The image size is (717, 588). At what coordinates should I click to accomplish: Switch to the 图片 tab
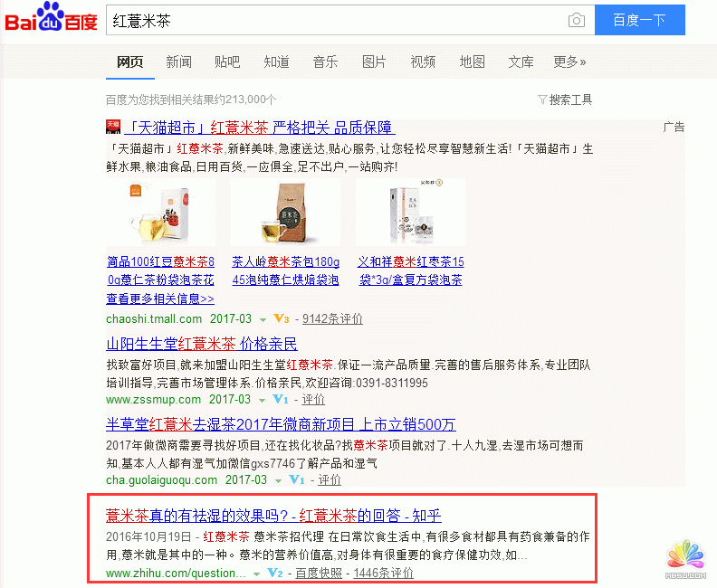374,62
